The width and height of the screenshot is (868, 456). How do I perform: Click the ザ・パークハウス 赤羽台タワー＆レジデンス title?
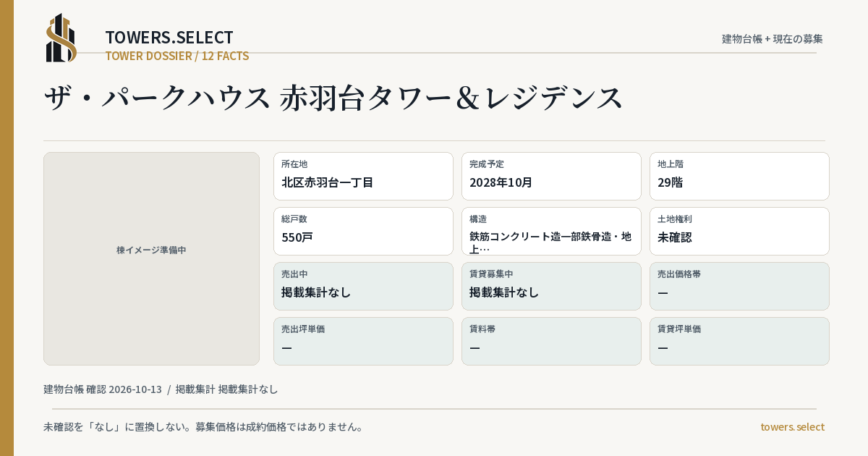point(333,98)
